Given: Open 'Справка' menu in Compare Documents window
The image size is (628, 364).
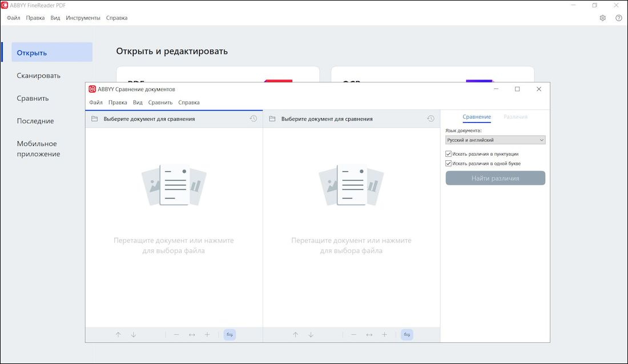Looking at the screenshot, I should pyautogui.click(x=189, y=103).
